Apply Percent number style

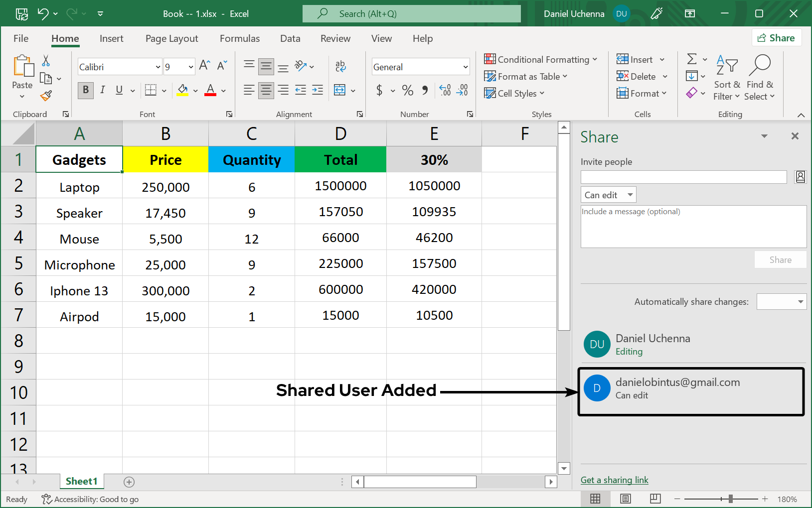tap(407, 90)
